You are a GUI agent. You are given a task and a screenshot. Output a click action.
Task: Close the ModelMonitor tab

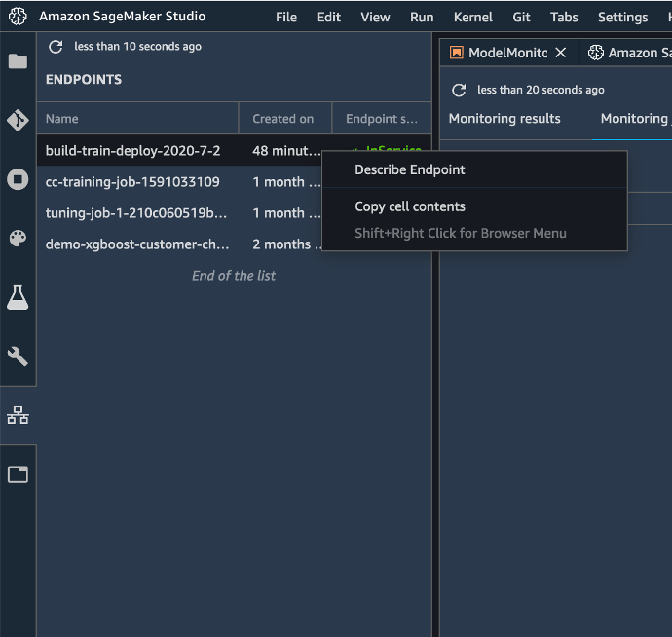pos(560,53)
